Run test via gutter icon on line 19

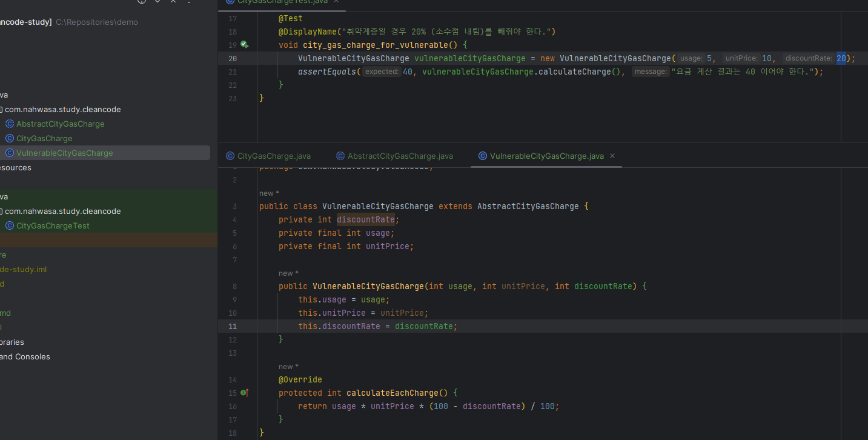click(x=244, y=45)
